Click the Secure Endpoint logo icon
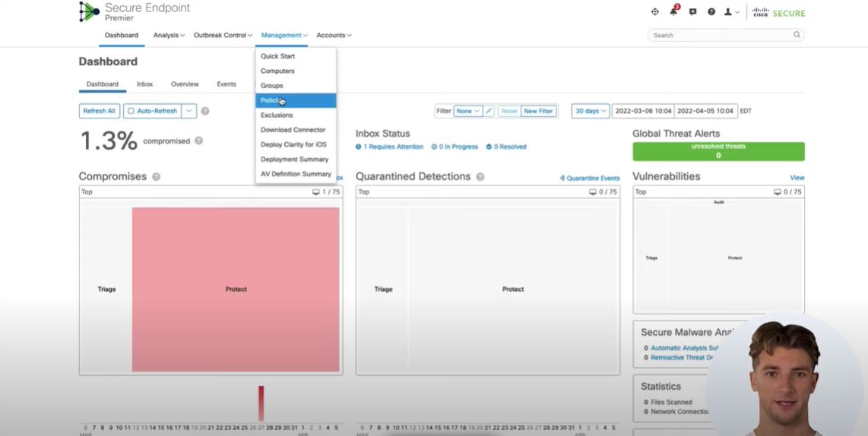 click(89, 11)
